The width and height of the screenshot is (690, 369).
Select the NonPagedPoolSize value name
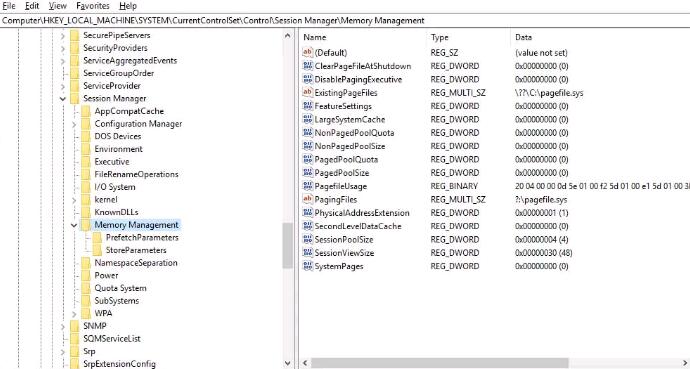[x=350, y=146]
